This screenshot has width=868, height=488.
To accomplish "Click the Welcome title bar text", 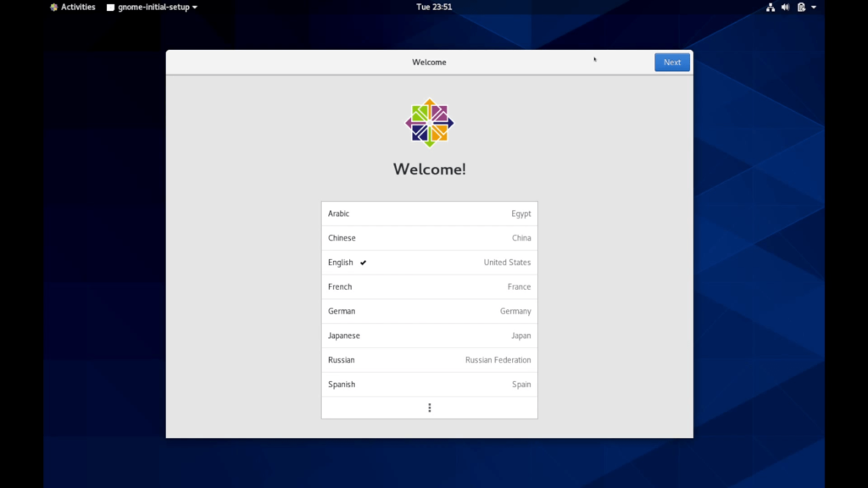I will coord(429,62).
